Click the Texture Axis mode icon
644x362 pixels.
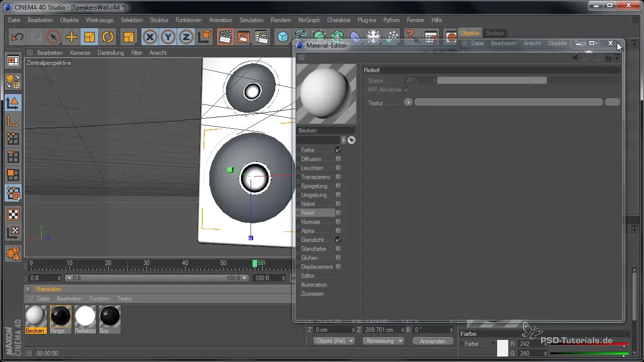click(13, 232)
